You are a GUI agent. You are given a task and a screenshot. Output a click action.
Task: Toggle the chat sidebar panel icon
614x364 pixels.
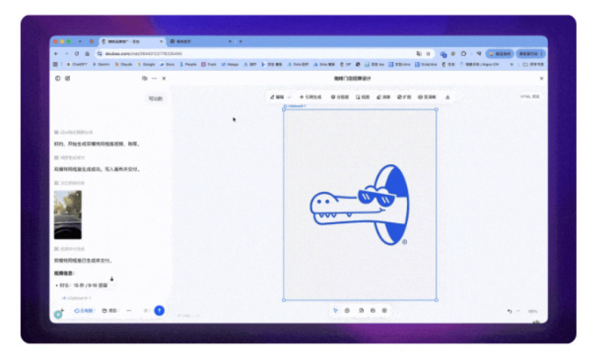pos(57,78)
